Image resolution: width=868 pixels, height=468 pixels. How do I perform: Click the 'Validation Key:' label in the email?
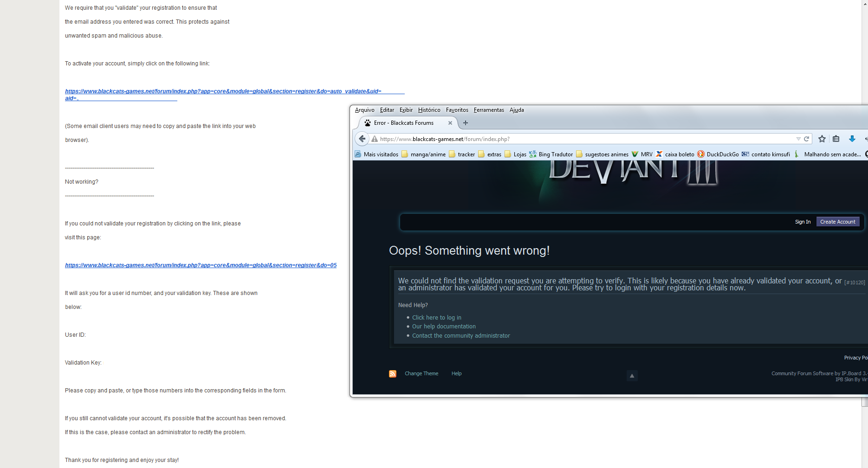[83, 363]
